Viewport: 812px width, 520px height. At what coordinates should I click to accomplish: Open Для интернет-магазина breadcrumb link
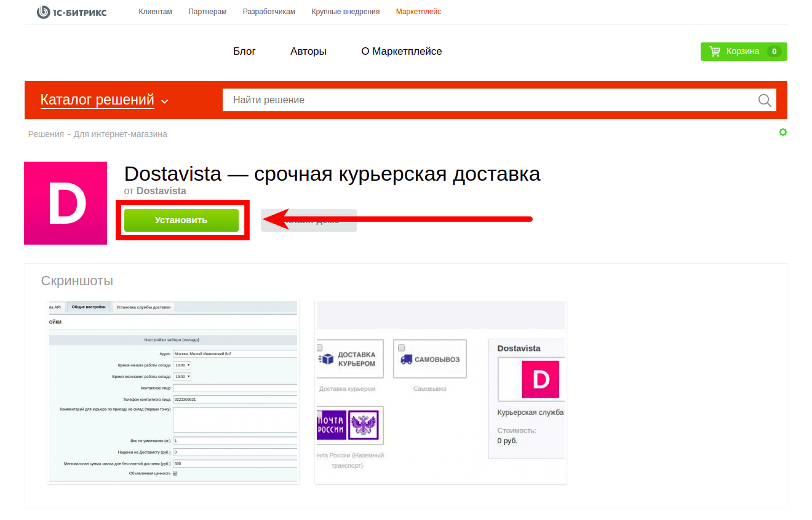[121, 134]
